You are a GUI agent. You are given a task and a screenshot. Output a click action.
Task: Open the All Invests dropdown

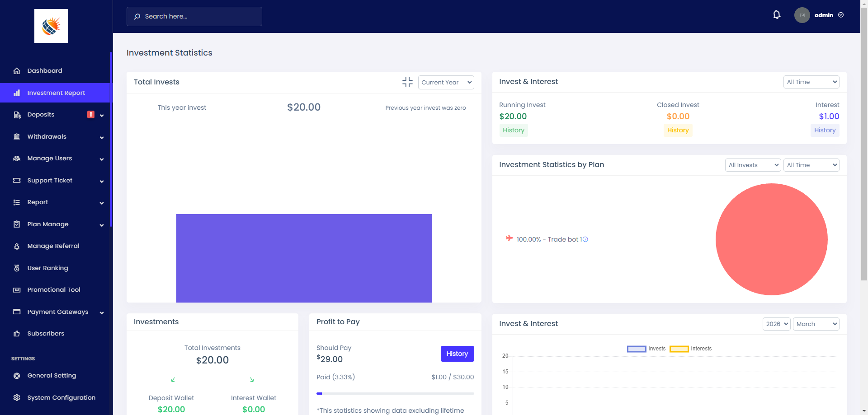pyautogui.click(x=753, y=165)
